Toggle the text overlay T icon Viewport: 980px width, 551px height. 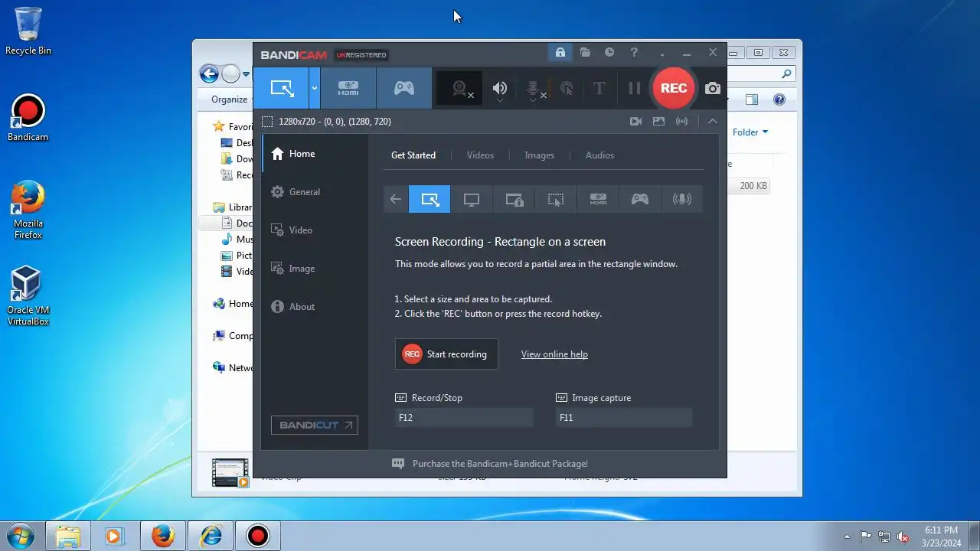point(599,88)
